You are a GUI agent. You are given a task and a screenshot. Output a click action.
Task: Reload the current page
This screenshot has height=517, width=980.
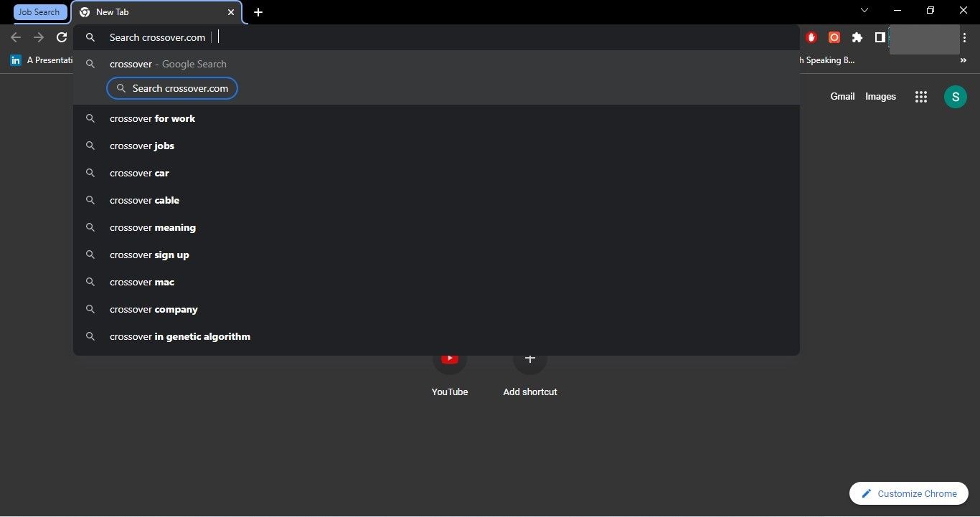click(x=62, y=37)
